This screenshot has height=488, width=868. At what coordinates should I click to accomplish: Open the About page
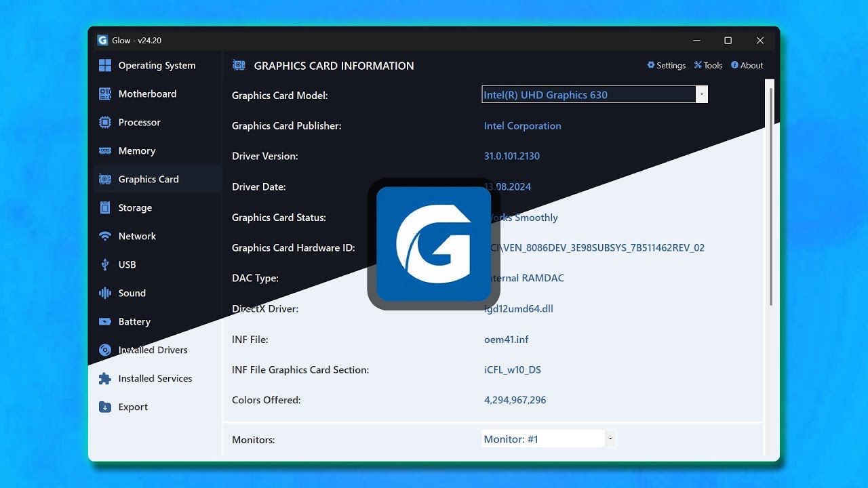pyautogui.click(x=747, y=65)
